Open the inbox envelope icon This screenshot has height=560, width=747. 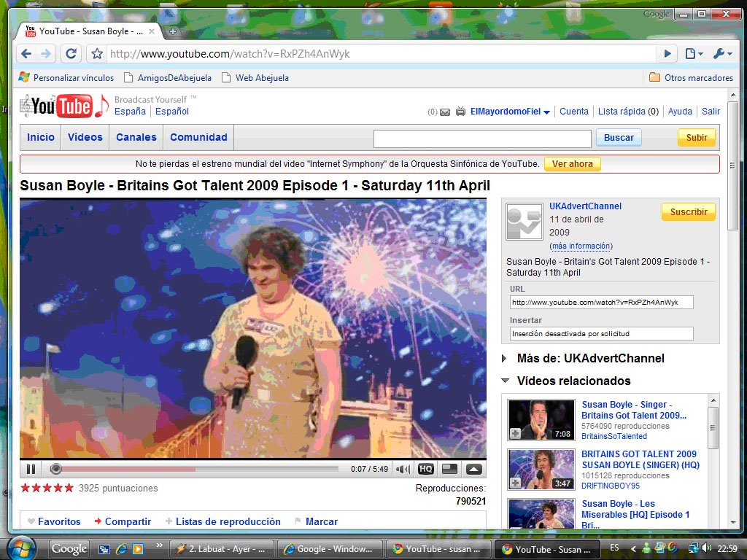click(x=445, y=112)
